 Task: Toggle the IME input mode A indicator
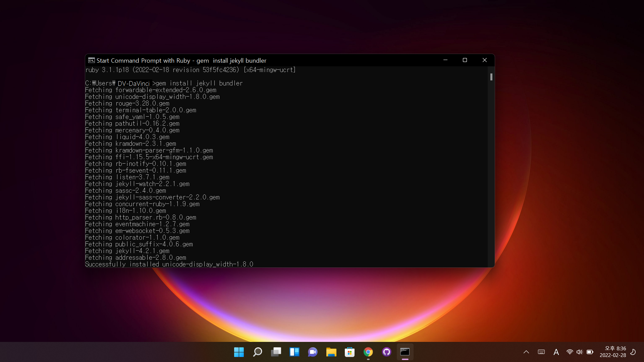[556, 352]
